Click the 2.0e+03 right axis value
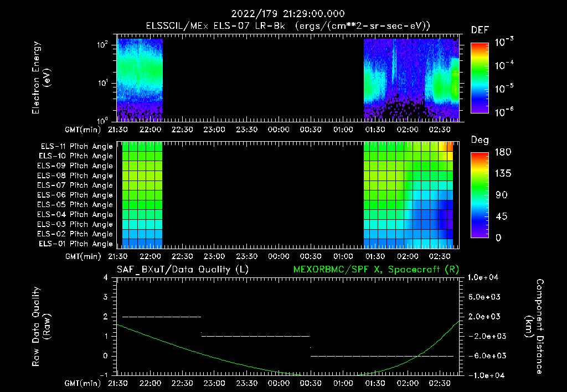This screenshot has height=392, width=567. point(484,316)
